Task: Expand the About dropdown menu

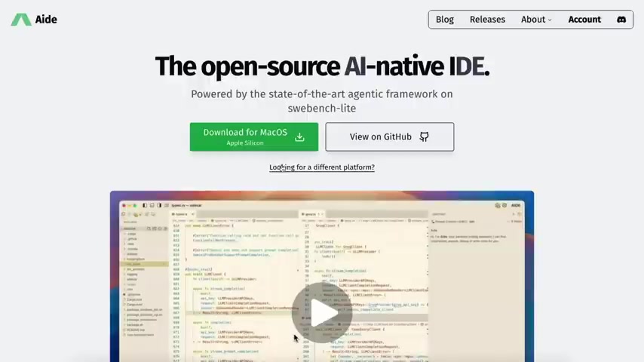Action: pos(536,20)
